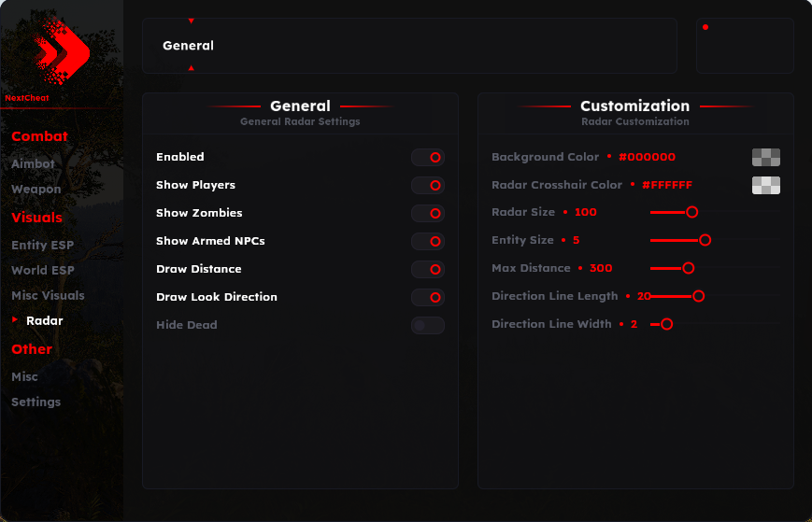Image resolution: width=812 pixels, height=522 pixels.
Task: Click the Direction Line Width value 2
Action: [634, 324]
